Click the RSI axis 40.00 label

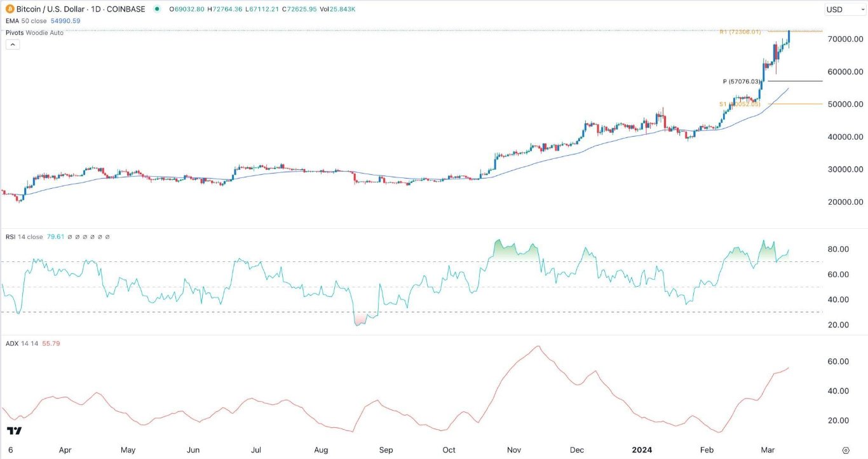[x=839, y=300]
